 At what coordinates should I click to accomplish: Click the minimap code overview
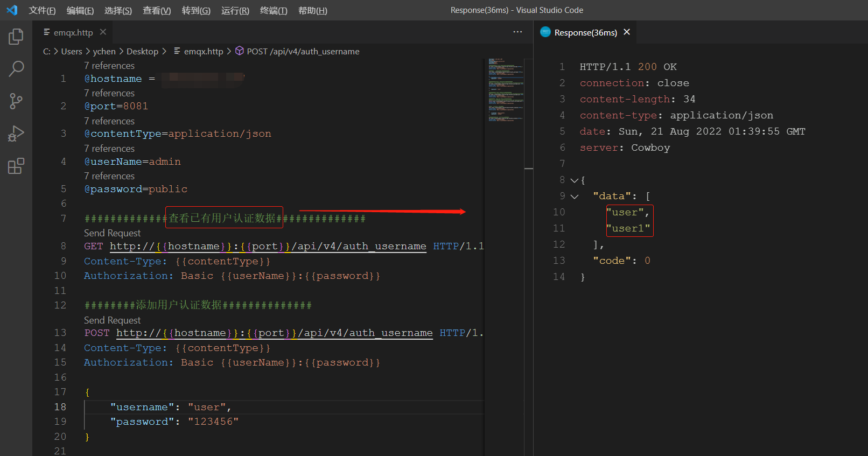(x=505, y=89)
